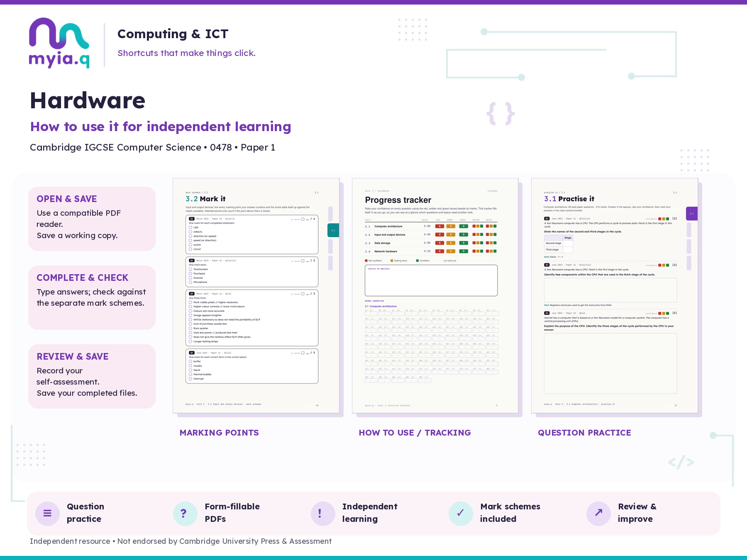
Task: Click the 'Form-fillable PDFs' label
Action: [232, 513]
